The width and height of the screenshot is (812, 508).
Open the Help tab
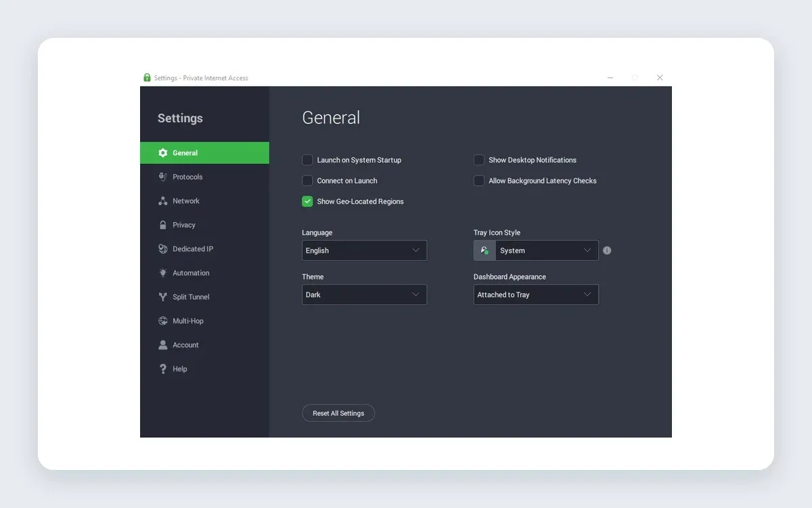pyautogui.click(x=204, y=369)
